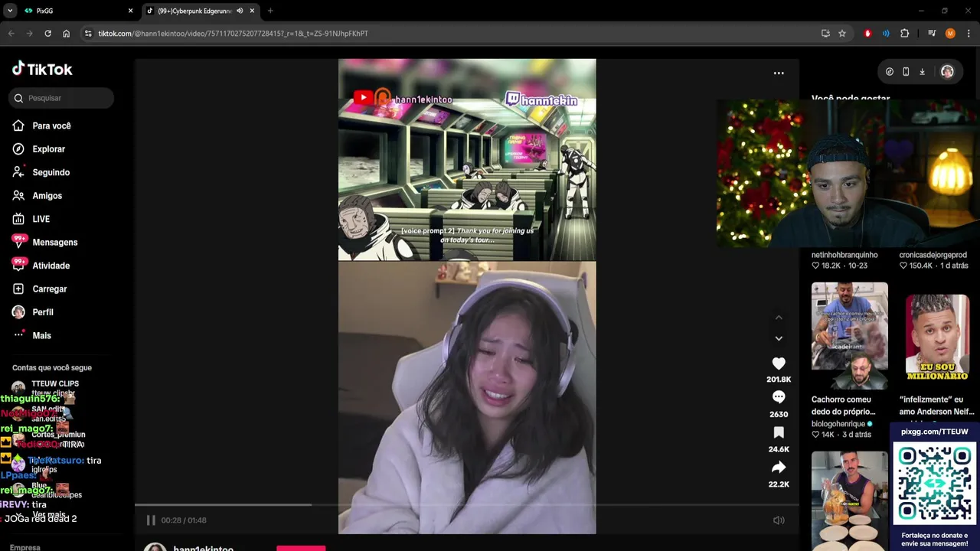Open comments via the speech bubble icon
This screenshot has width=980, height=551.
coord(779,397)
